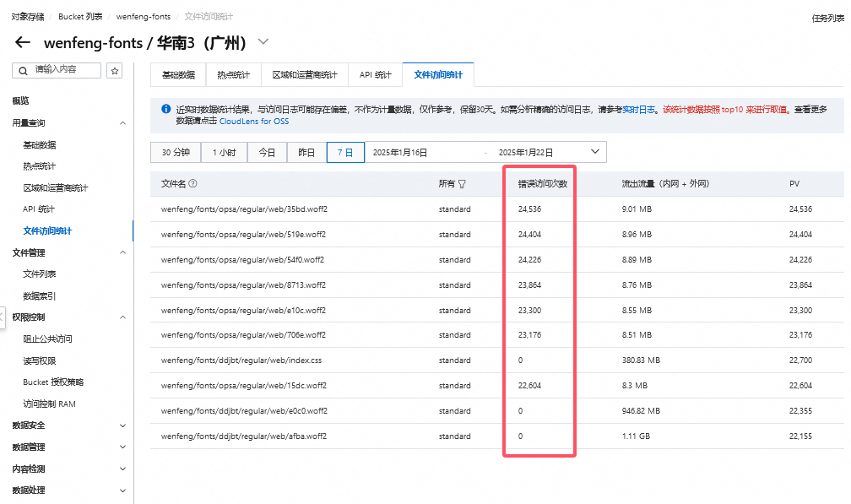Open the bucket switcher chevron after 华南3（广州）

click(x=263, y=42)
